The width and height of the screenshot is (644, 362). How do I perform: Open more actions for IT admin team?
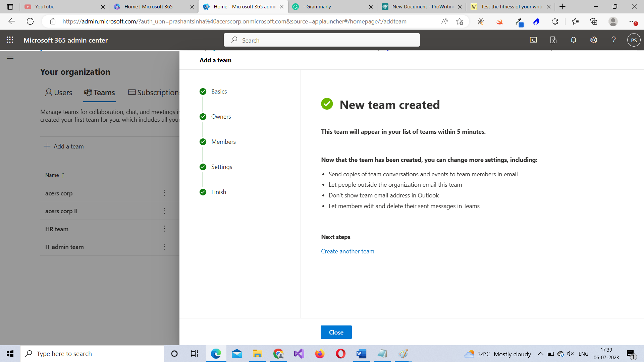pyautogui.click(x=164, y=247)
